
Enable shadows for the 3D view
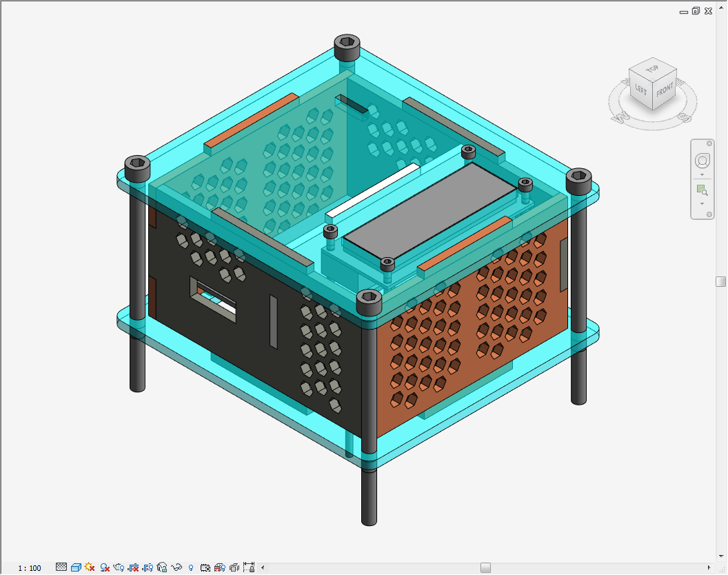click(x=103, y=567)
